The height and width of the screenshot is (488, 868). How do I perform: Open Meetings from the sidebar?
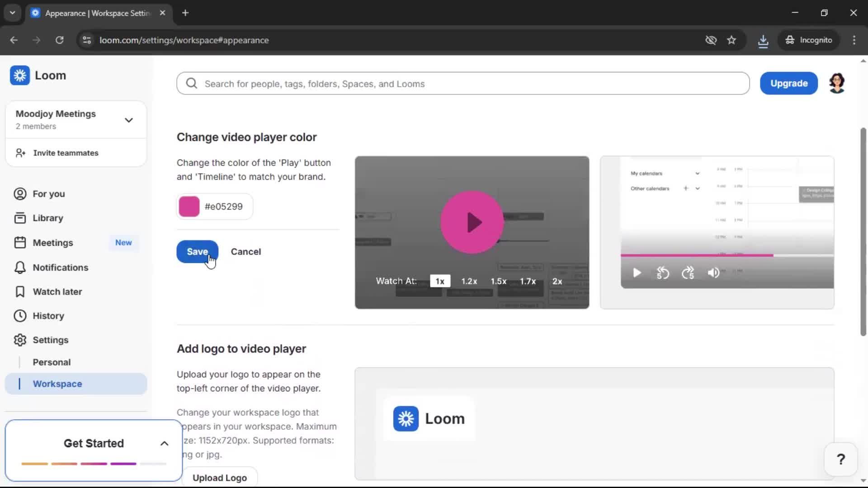tap(54, 243)
